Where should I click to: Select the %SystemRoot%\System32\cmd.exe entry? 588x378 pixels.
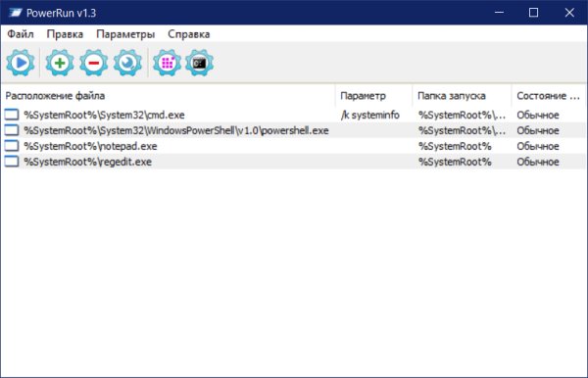[x=104, y=115]
